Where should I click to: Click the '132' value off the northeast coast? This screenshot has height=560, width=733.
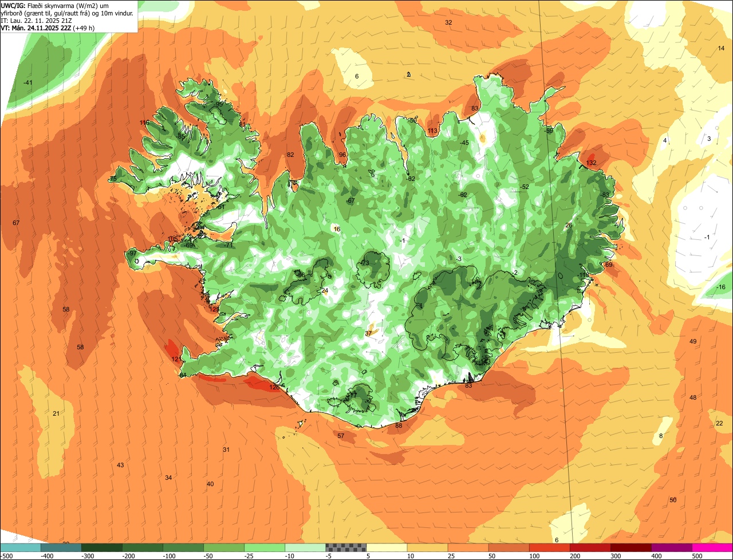[x=591, y=163]
